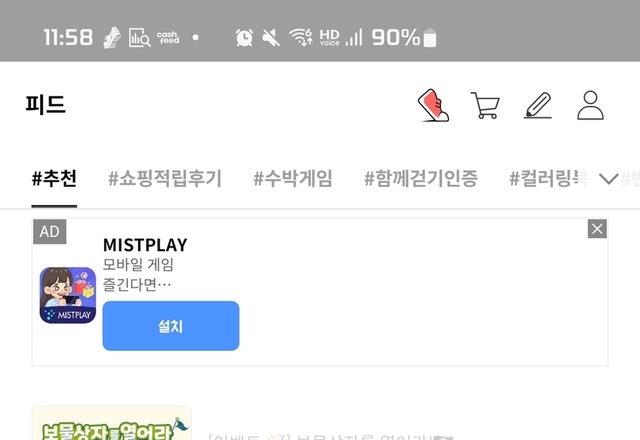
Task: Open the 보물상자를 열어라 event thumbnail
Action: coord(111,423)
